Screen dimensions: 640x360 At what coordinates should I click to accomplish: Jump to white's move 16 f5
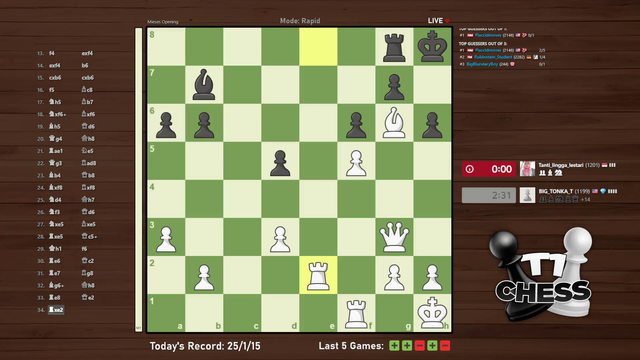(51, 90)
